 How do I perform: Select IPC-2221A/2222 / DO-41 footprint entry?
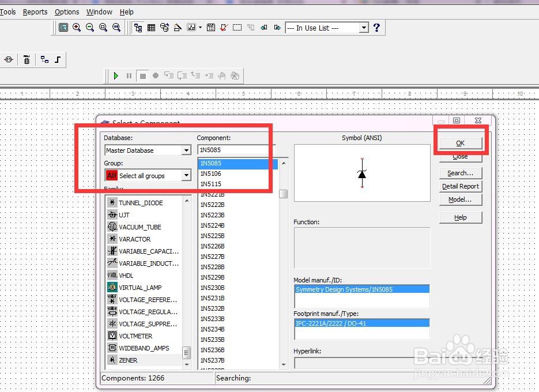[x=361, y=323]
